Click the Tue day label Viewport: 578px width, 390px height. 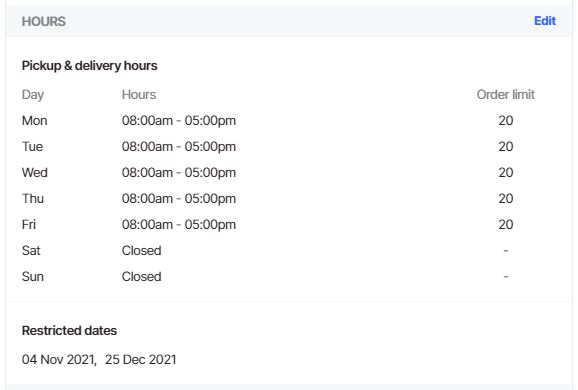(32, 147)
